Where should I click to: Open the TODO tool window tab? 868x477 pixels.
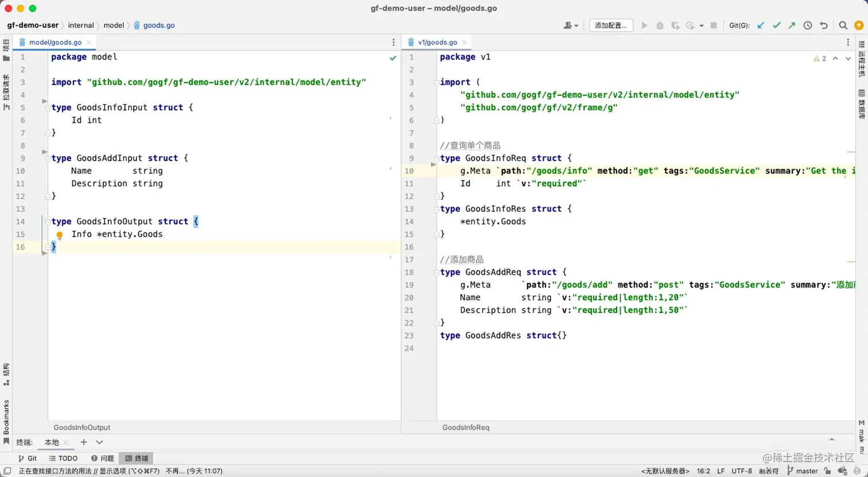63,458
